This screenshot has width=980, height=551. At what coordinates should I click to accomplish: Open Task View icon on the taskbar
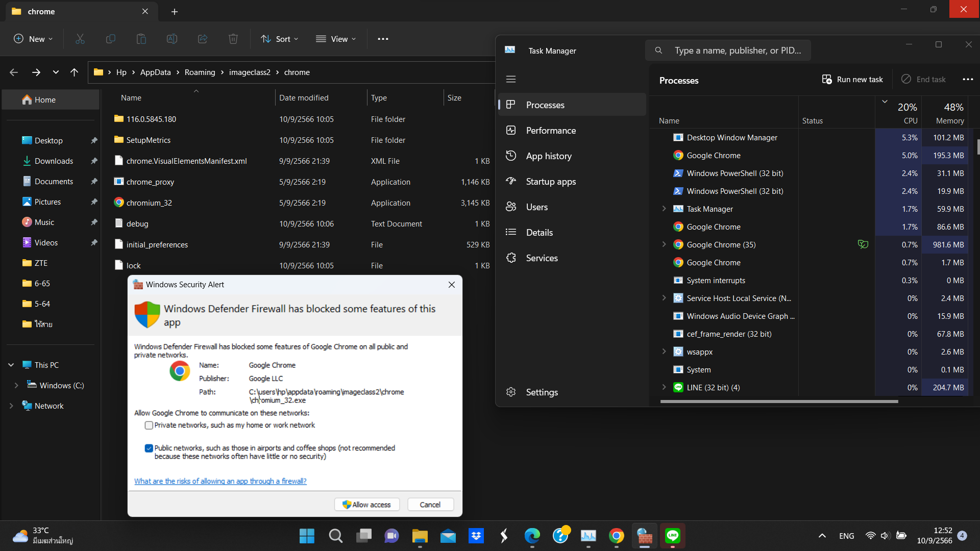(x=364, y=536)
